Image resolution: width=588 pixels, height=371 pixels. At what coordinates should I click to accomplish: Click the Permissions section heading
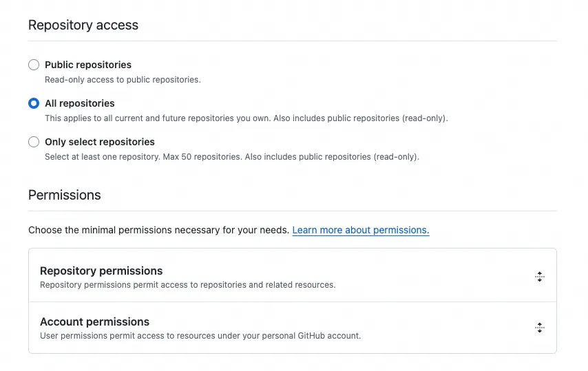[x=65, y=195]
